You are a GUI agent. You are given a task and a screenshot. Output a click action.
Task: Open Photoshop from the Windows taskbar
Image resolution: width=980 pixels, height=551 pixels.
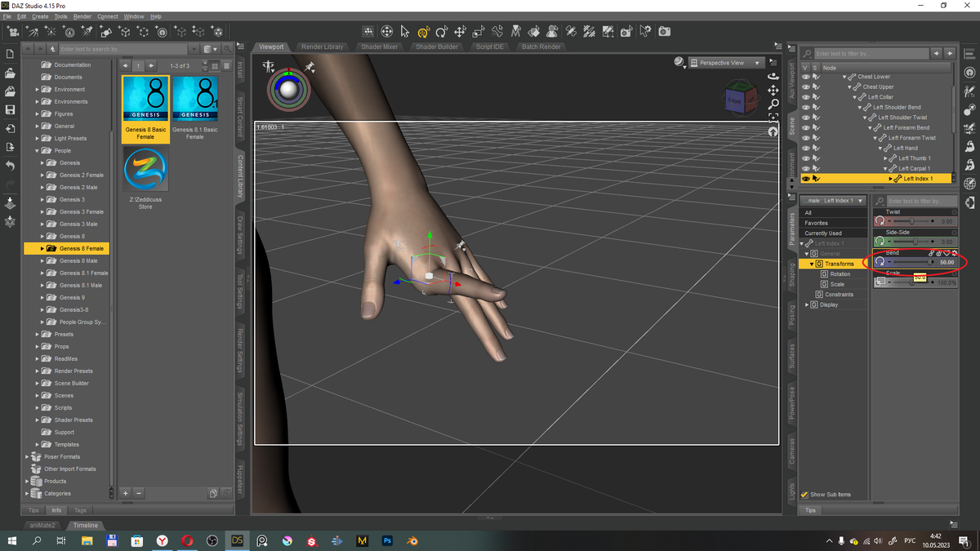(x=388, y=540)
